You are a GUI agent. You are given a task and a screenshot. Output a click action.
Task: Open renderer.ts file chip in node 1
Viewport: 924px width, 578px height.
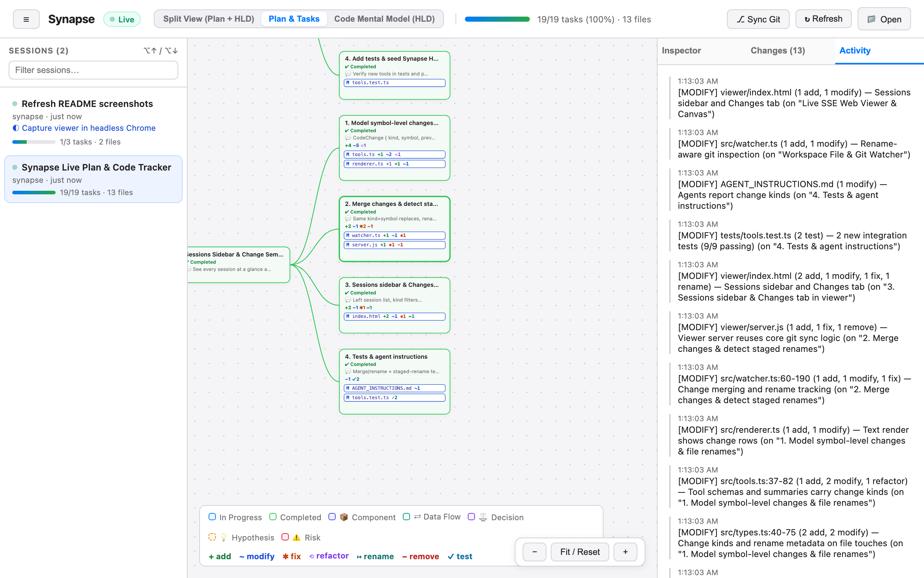click(x=395, y=164)
